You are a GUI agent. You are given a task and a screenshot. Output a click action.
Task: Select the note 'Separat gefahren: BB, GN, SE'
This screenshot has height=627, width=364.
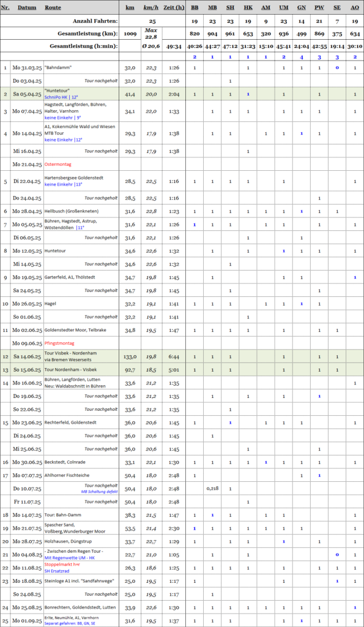point(69,623)
